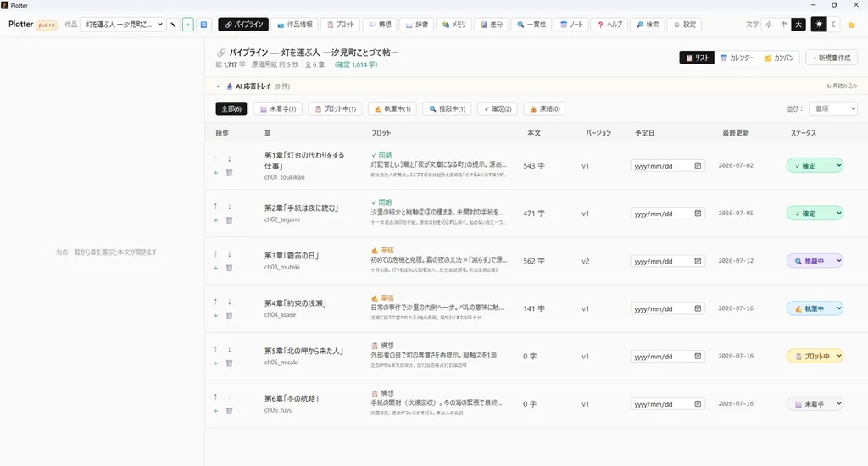Click the + 新規章作成 button

832,58
